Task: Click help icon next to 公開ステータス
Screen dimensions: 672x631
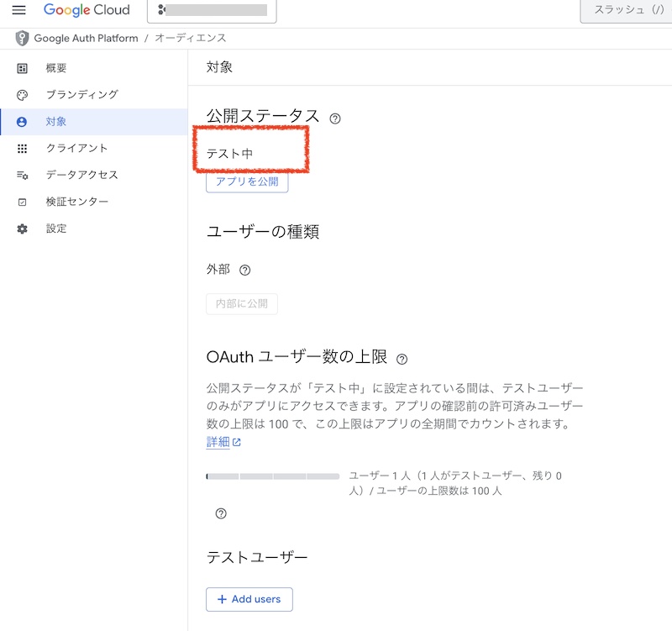Action: pyautogui.click(x=335, y=118)
